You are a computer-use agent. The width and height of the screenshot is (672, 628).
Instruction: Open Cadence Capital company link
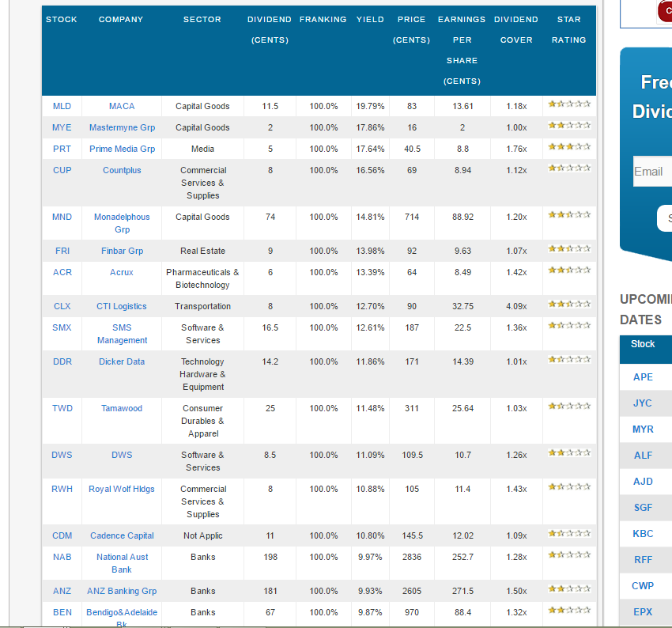122,535
